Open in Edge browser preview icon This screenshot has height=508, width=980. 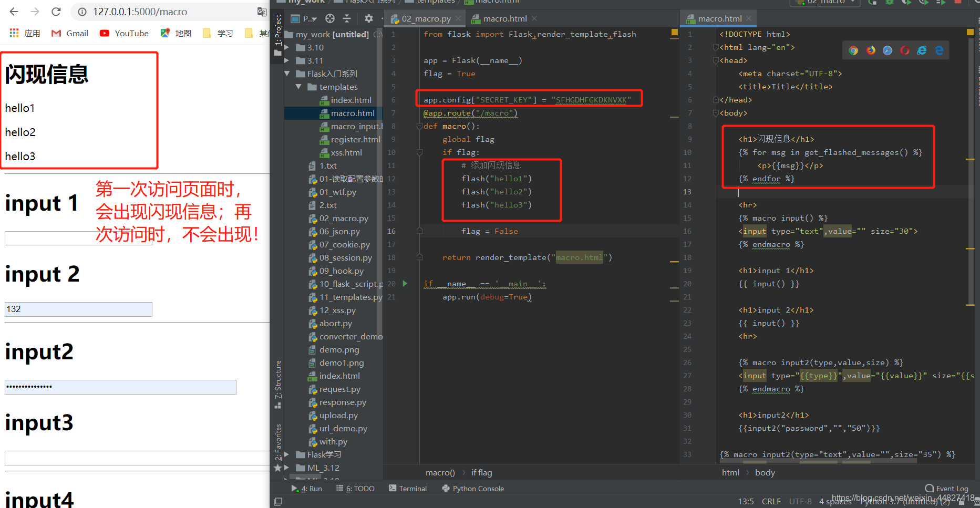point(939,50)
